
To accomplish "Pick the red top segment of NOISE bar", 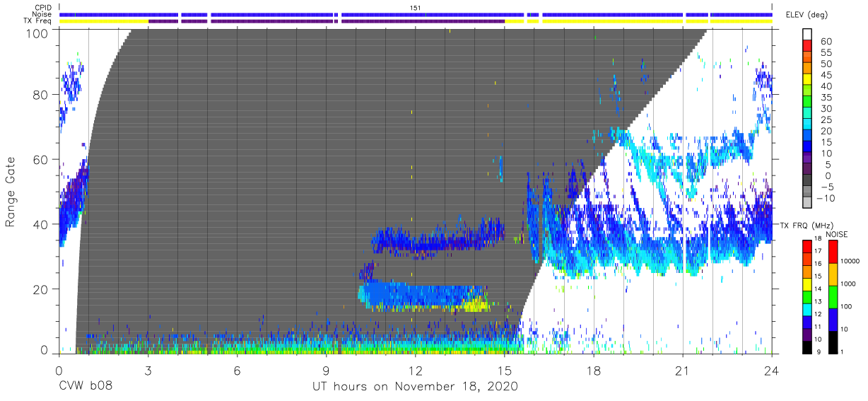I will pyautogui.click(x=834, y=252).
